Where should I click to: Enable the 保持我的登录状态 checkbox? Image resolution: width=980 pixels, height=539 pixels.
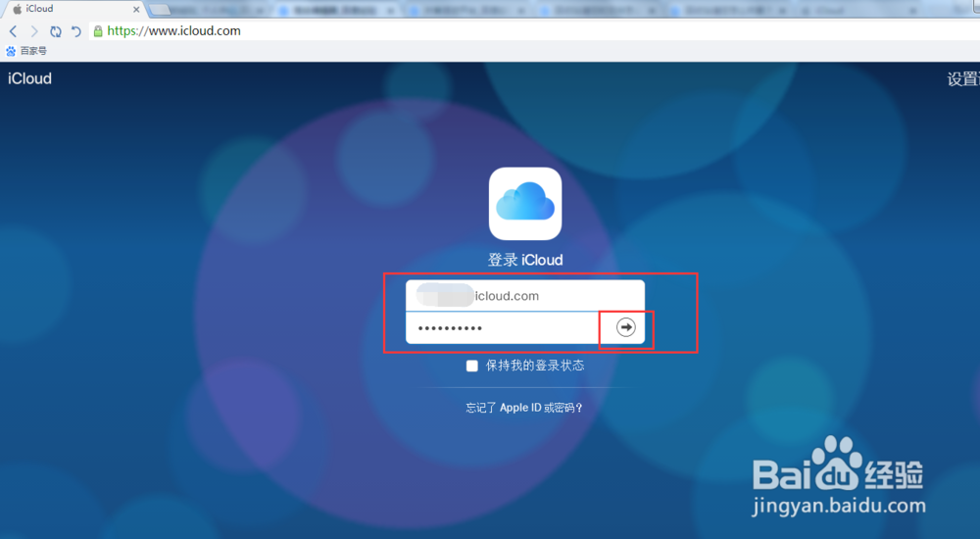click(x=472, y=366)
